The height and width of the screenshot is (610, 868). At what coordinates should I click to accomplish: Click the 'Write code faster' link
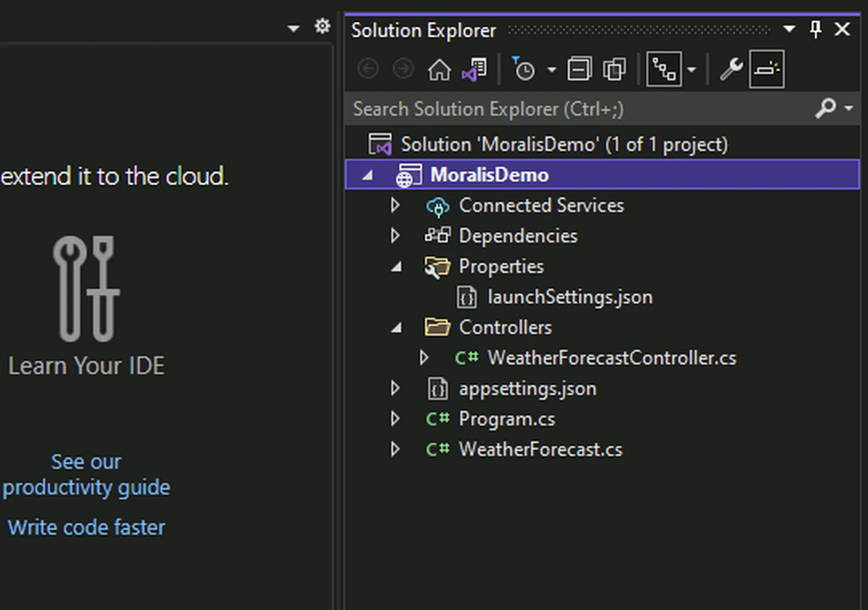coord(86,528)
